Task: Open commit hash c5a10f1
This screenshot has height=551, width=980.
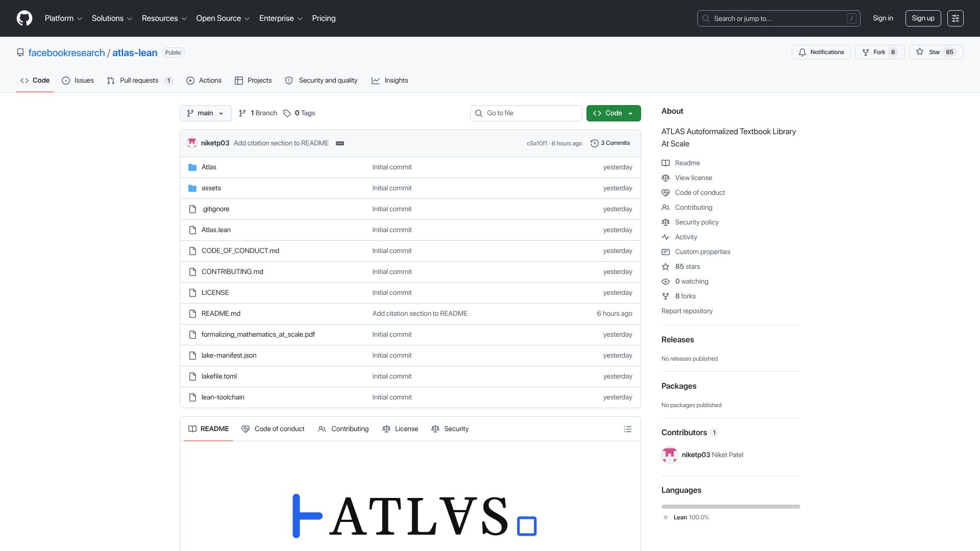Action: point(537,144)
